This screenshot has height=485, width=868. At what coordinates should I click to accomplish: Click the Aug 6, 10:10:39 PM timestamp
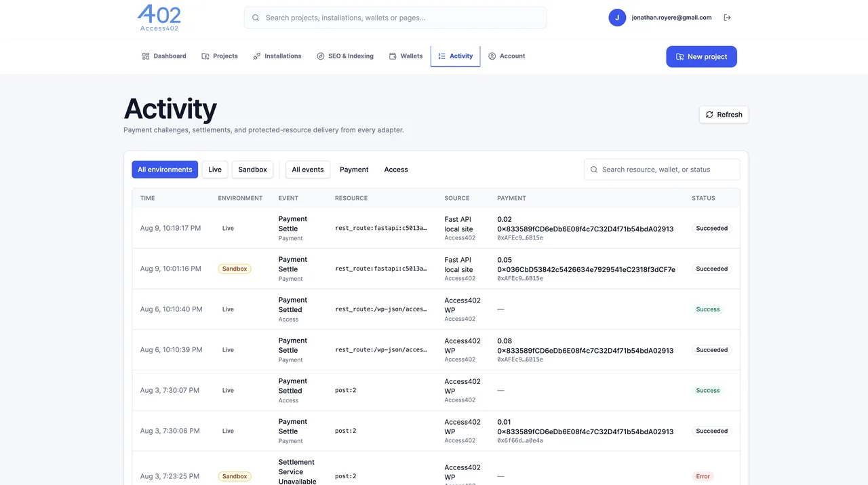(x=171, y=350)
